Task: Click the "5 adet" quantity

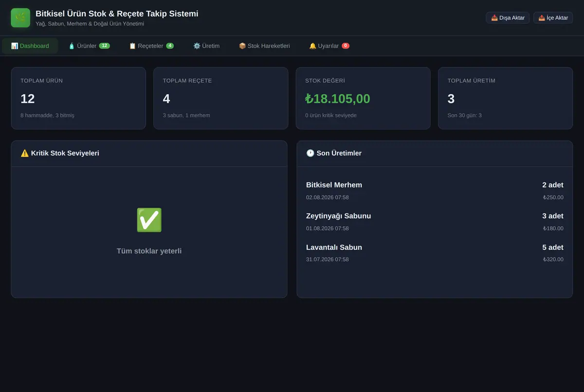Action: (x=553, y=247)
